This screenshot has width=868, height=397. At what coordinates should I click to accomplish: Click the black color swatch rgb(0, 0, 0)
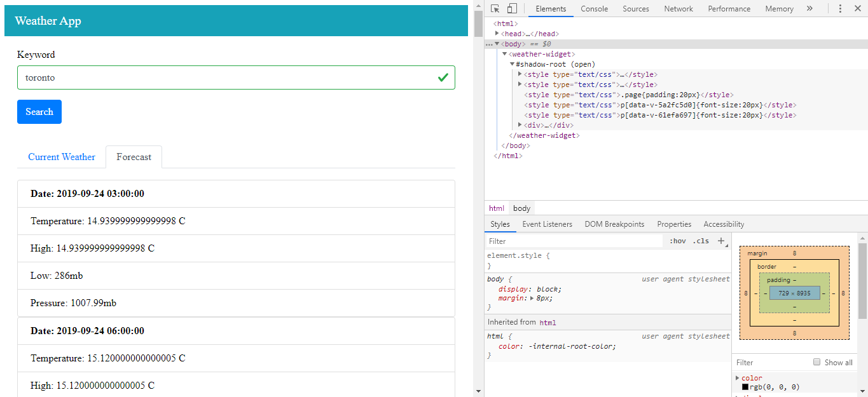point(745,387)
